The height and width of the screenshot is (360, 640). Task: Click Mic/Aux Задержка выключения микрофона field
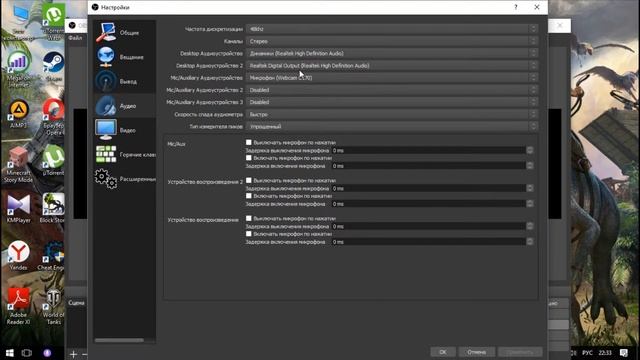click(x=429, y=151)
